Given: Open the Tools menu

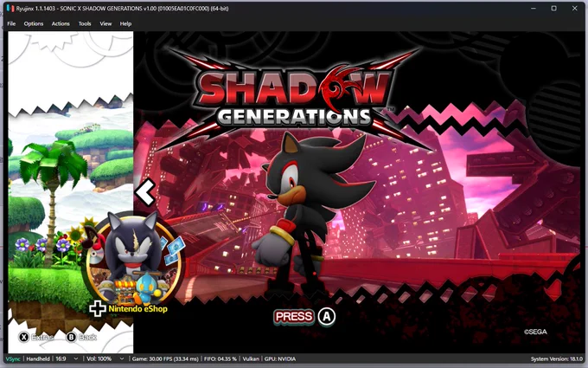Looking at the screenshot, I should [85, 23].
